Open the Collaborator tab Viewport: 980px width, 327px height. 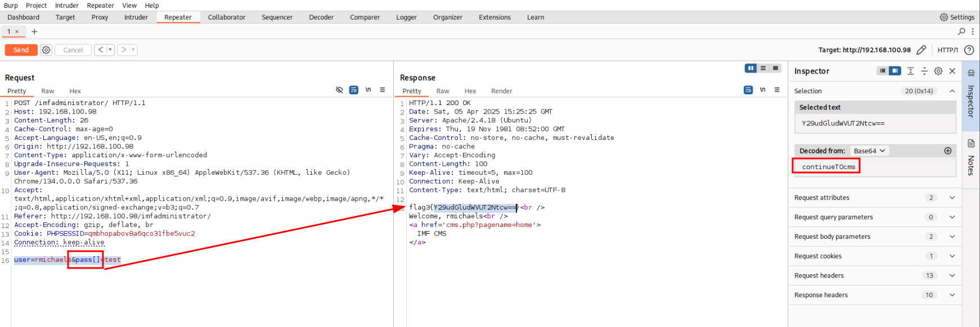tap(227, 17)
